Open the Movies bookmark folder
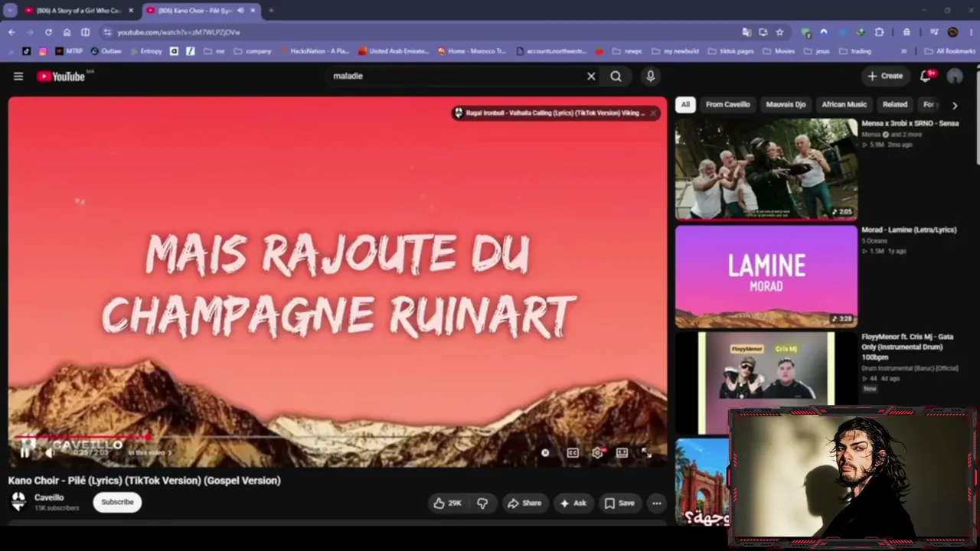 (779, 51)
